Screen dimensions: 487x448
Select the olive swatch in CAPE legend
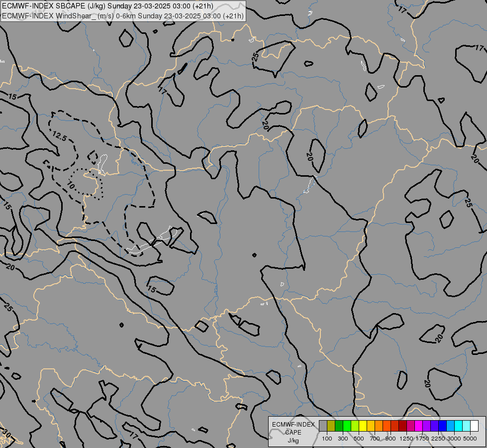(x=331, y=426)
